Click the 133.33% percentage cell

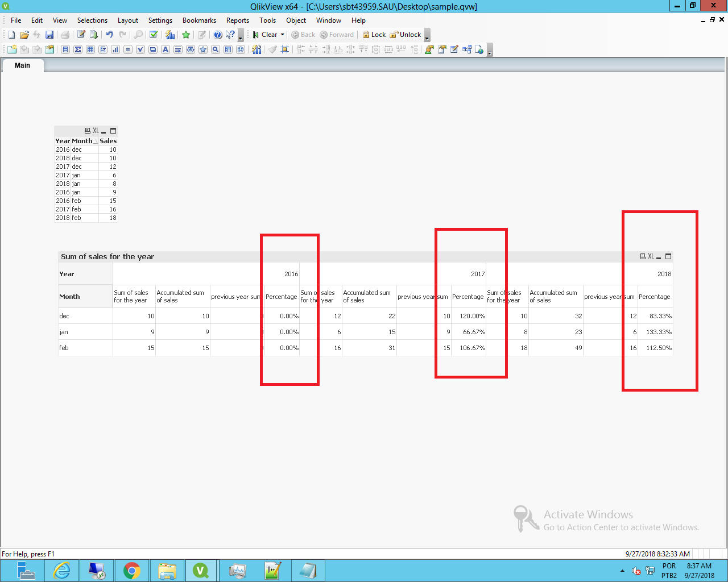point(655,332)
